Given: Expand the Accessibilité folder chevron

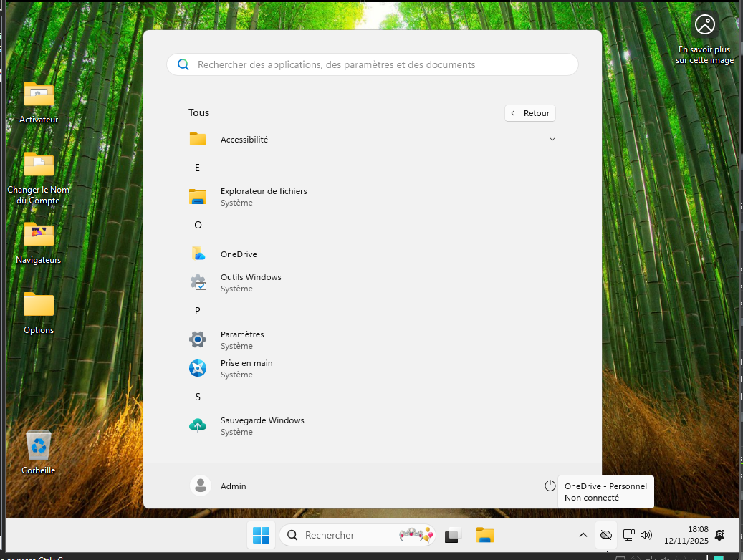Looking at the screenshot, I should coord(552,139).
